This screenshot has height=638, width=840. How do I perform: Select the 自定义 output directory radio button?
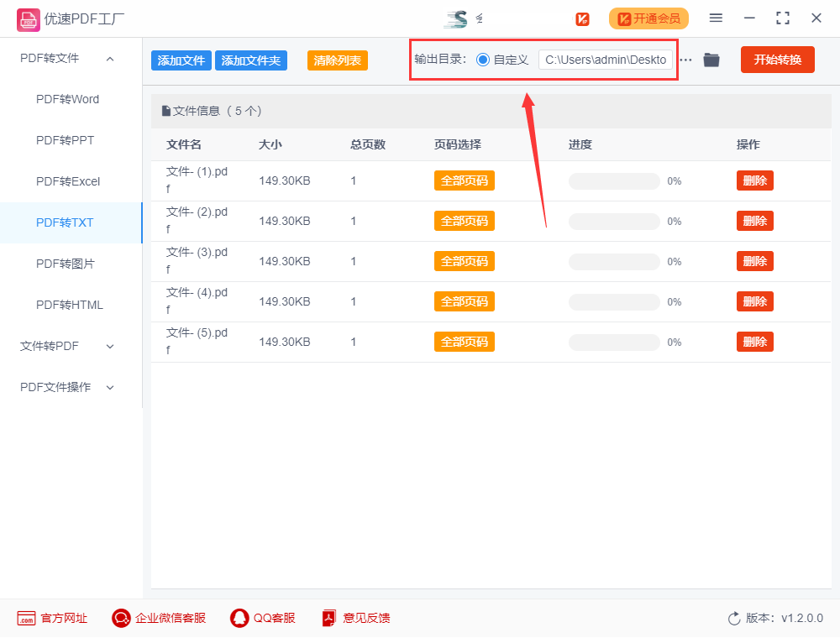click(x=483, y=60)
